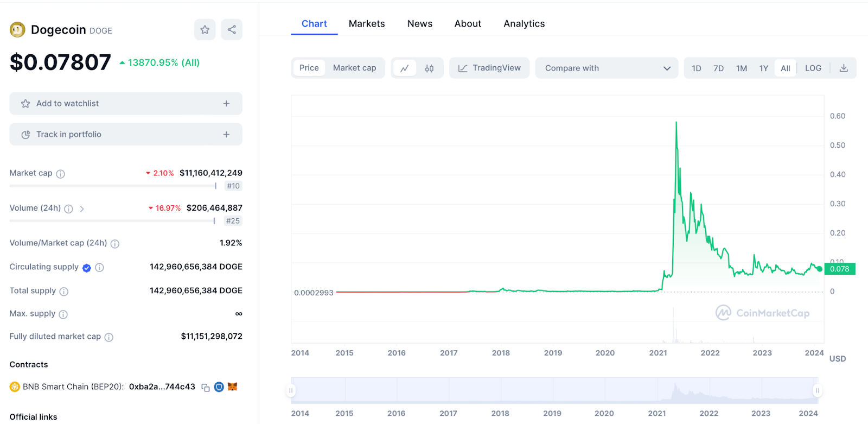This screenshot has width=868, height=424.
Task: Click the plus icon on Track in portfolio
Action: click(x=226, y=134)
